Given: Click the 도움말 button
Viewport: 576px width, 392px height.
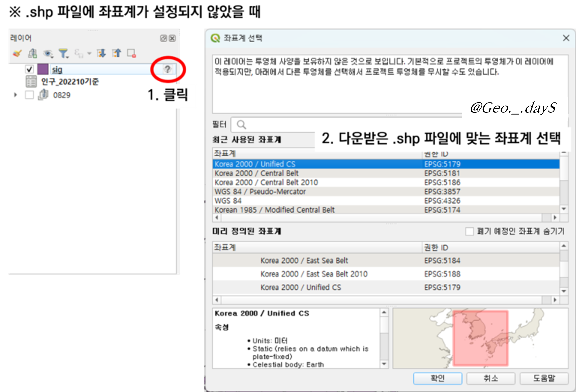Looking at the screenshot, I should click(x=544, y=378).
